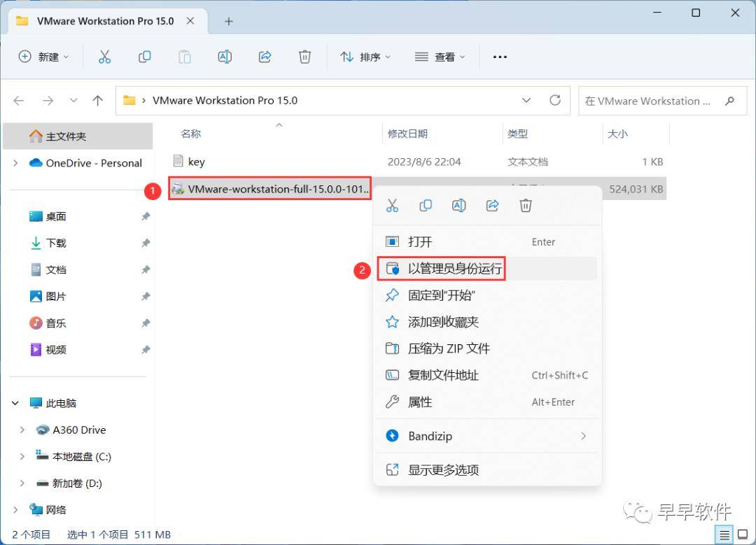
Task: Choose 压缩为 ZIP 文件
Action: 487,348
